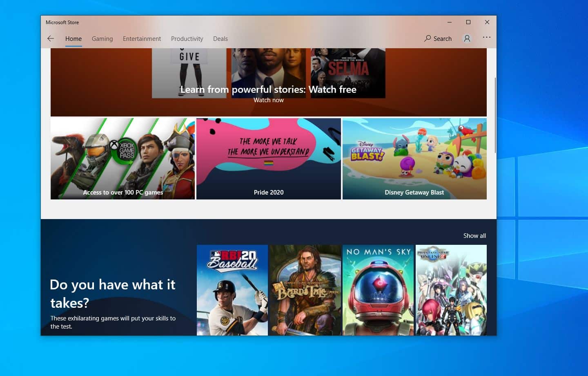Open The Bard's Tale game
Screen dimensions: 588x376
(305, 290)
